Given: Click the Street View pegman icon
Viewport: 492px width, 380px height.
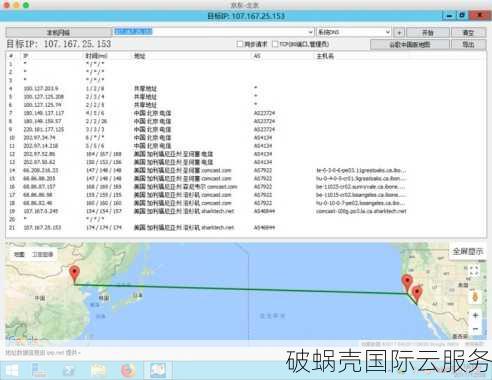Looking at the screenshot, I should click(x=475, y=296).
